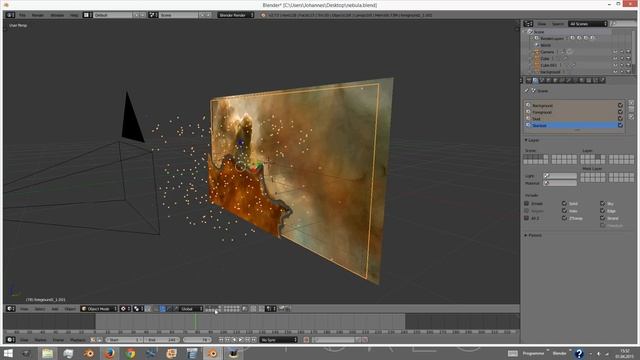Open the Scene properties tab

(542, 80)
